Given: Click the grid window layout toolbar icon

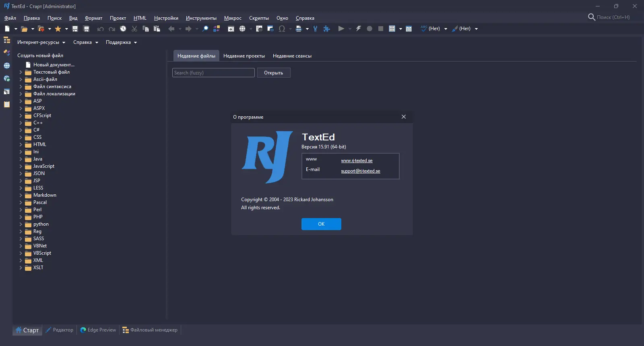Looking at the screenshot, I should (x=392, y=29).
